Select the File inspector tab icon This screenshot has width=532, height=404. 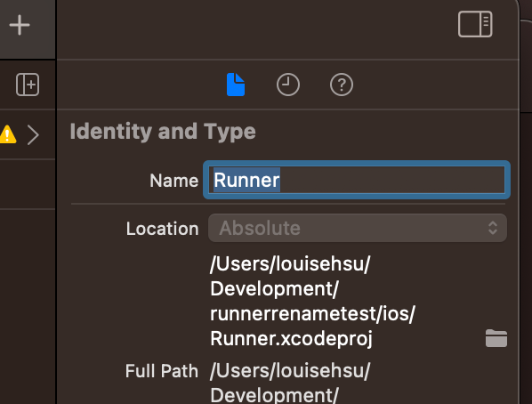236,85
